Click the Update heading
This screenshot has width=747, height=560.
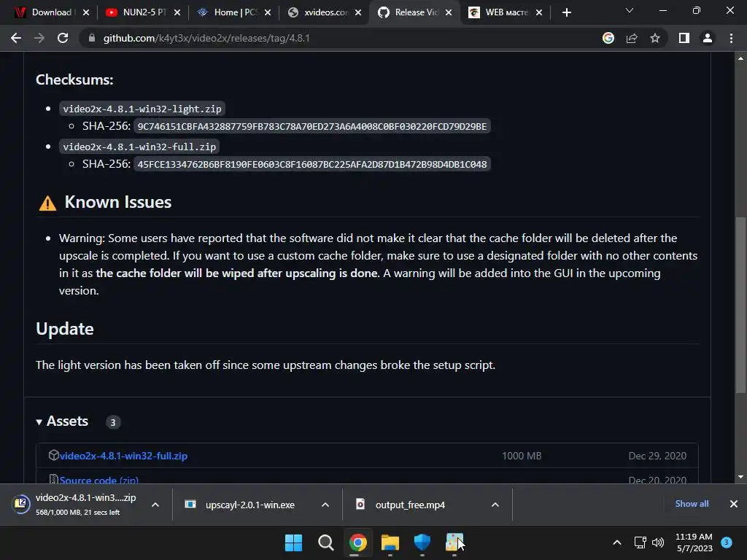65,329
